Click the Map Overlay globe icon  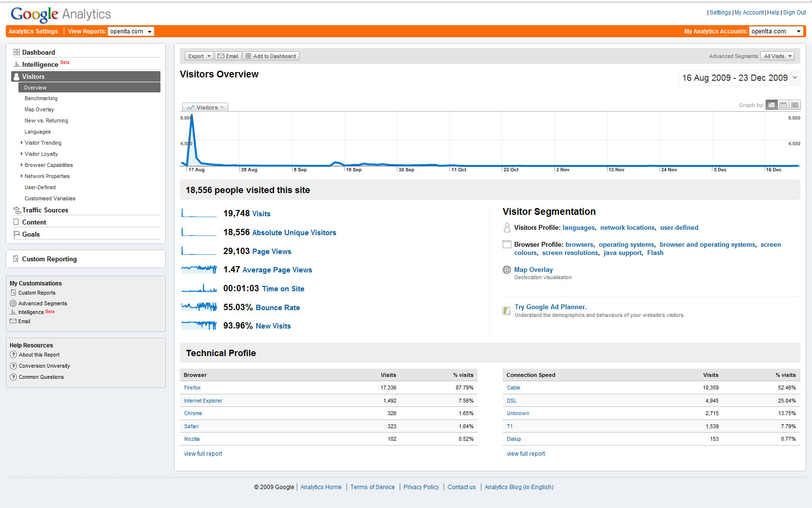coord(507,270)
